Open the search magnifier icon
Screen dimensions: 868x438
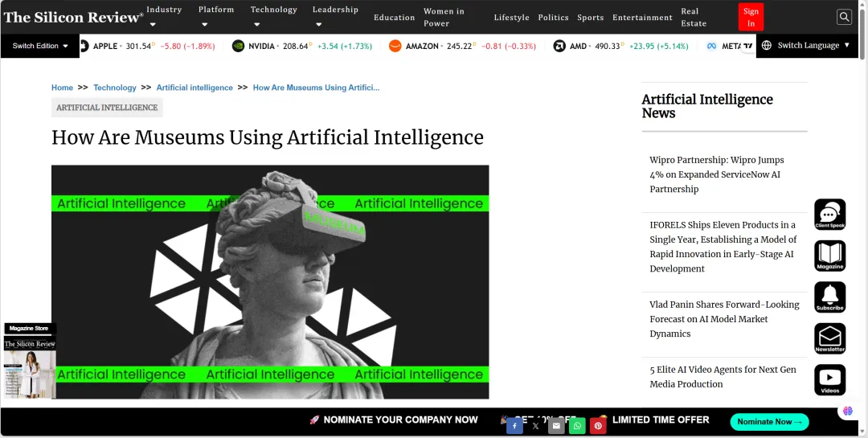844,17
